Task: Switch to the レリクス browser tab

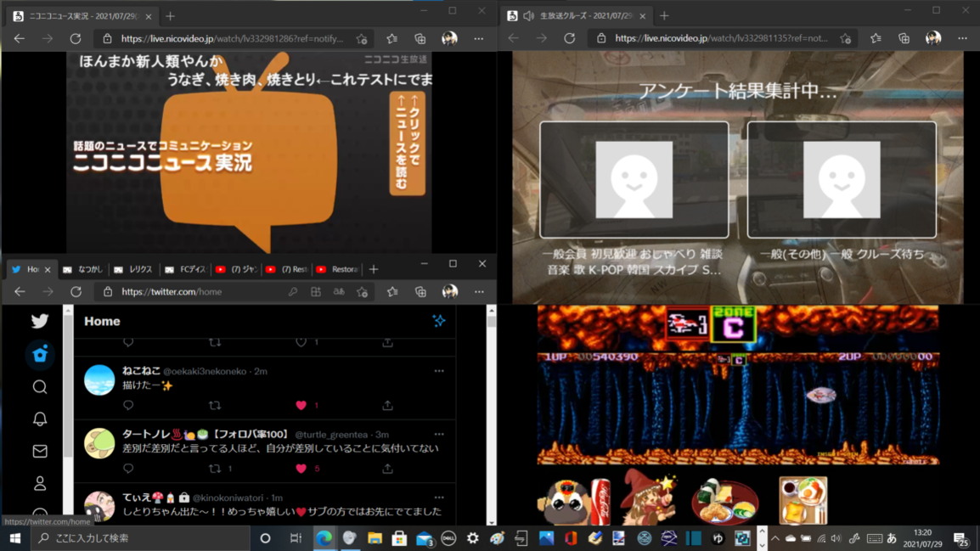Action: coord(134,269)
